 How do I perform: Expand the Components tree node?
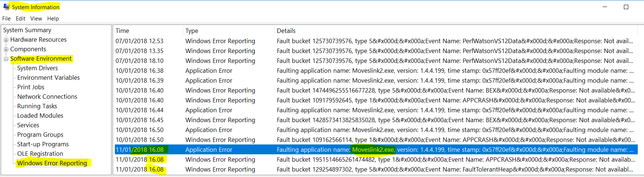[x=6, y=49]
